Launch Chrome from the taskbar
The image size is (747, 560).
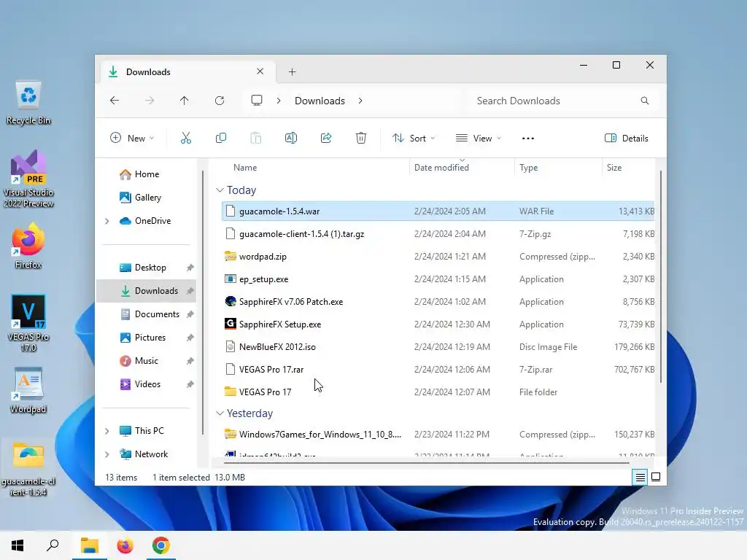[x=161, y=545]
